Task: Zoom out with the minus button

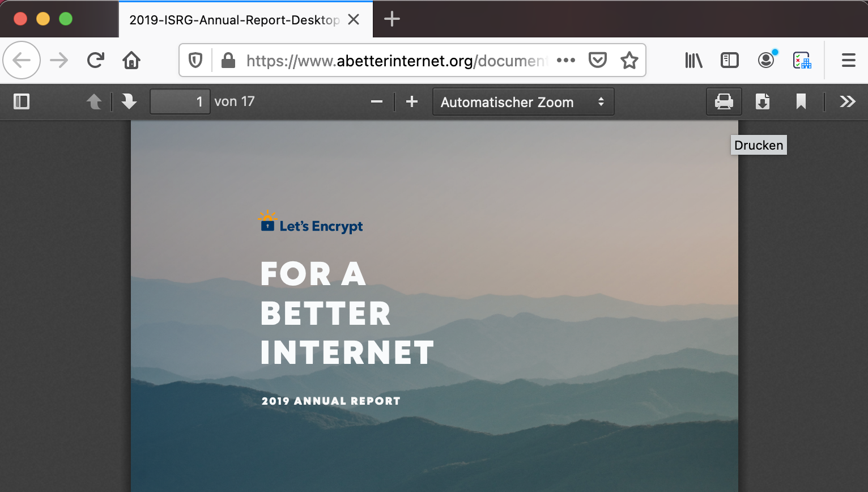Action: click(x=377, y=101)
